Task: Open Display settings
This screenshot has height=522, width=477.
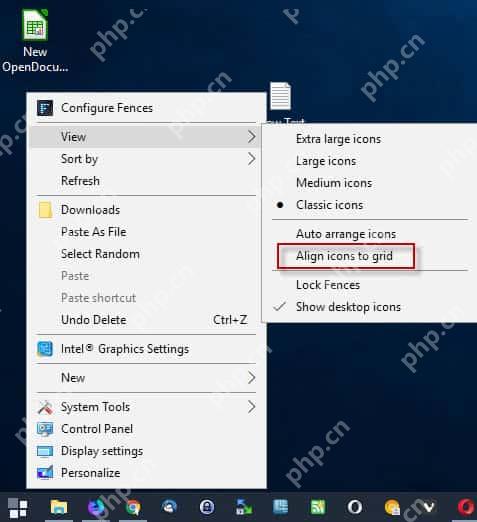Action: 145,451
